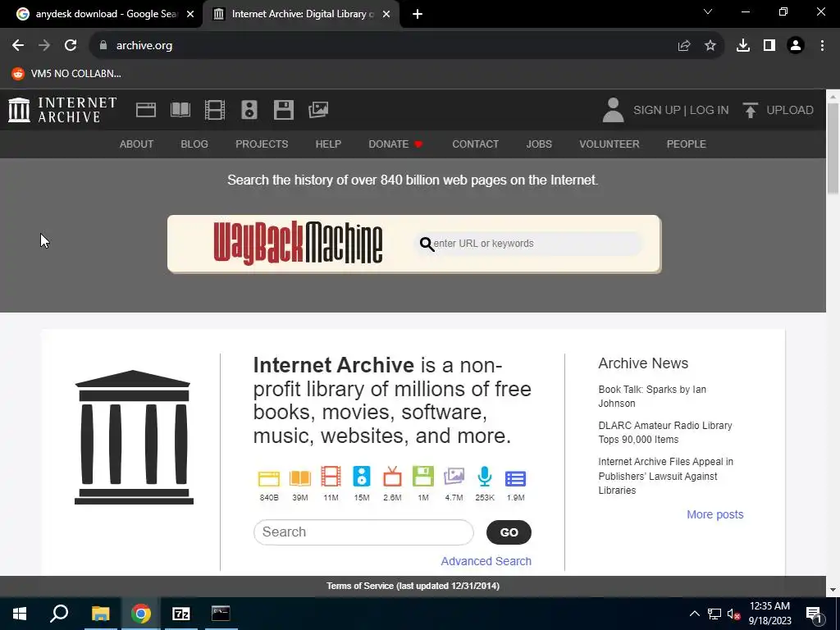This screenshot has height=630, width=840.
Task: Open the Web icon in Archive top bar
Action: click(146, 110)
